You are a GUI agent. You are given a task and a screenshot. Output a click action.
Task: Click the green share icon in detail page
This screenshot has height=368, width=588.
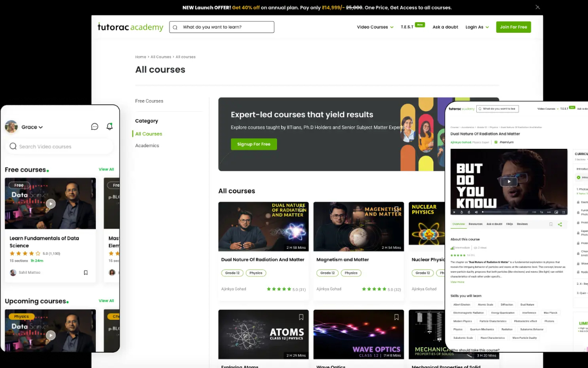point(560,225)
